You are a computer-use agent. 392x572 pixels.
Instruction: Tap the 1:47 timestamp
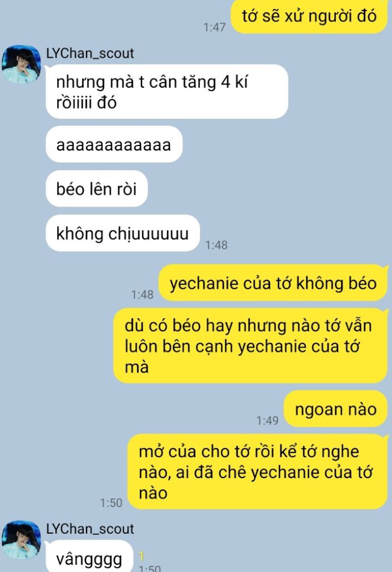point(214,27)
